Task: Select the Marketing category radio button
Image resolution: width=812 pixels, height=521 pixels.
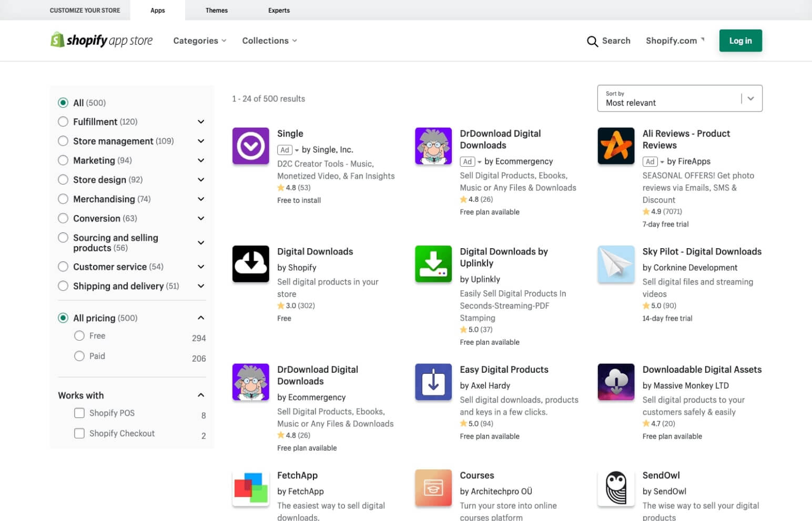Action: 63,160
